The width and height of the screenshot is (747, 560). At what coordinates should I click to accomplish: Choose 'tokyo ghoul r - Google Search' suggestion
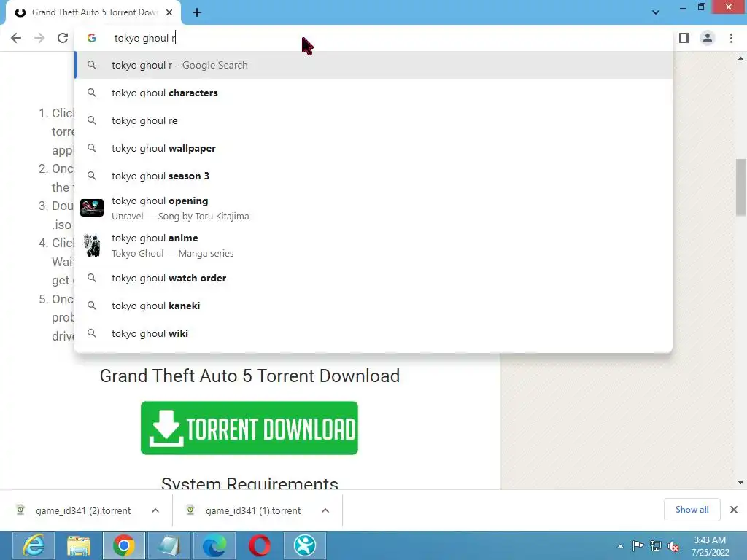coord(373,65)
